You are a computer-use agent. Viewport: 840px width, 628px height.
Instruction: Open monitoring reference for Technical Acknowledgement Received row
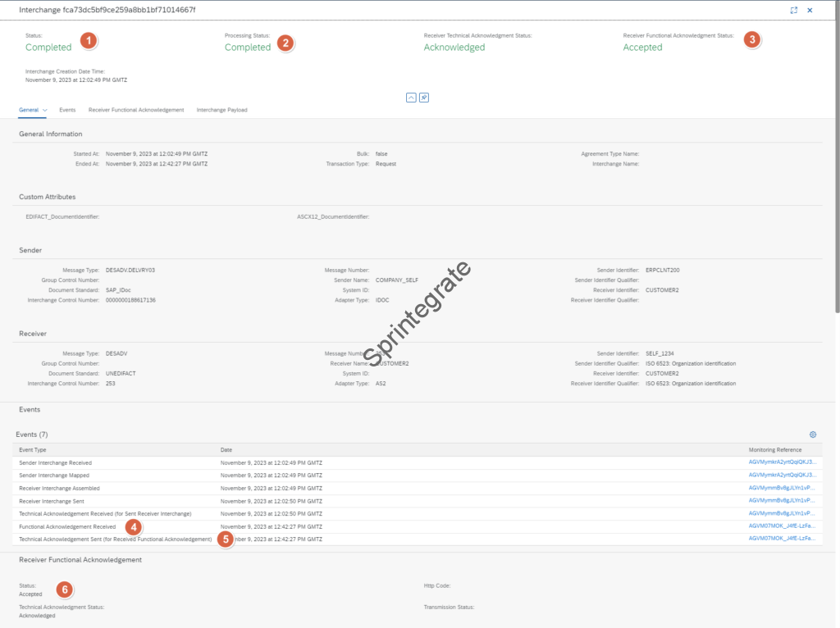(x=782, y=513)
